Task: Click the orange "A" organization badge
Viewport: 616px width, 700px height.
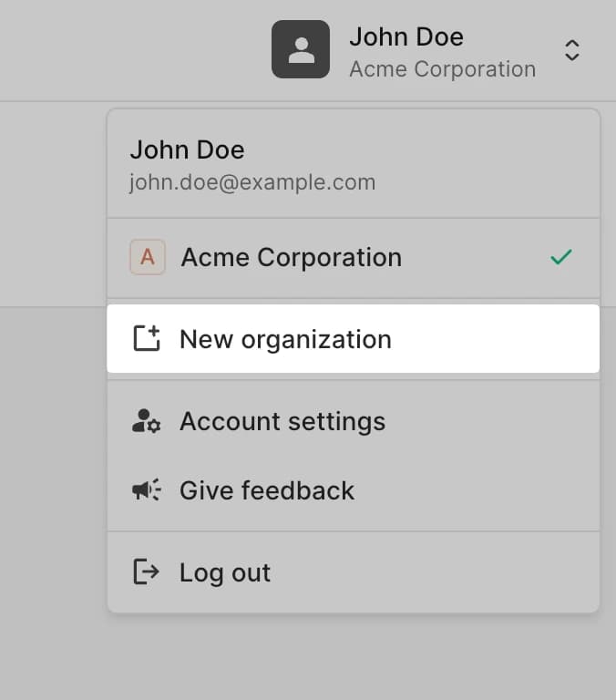Action: pos(148,258)
